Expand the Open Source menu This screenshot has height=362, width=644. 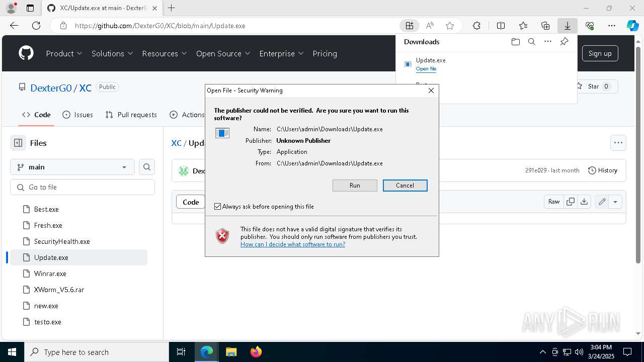pyautogui.click(x=223, y=53)
